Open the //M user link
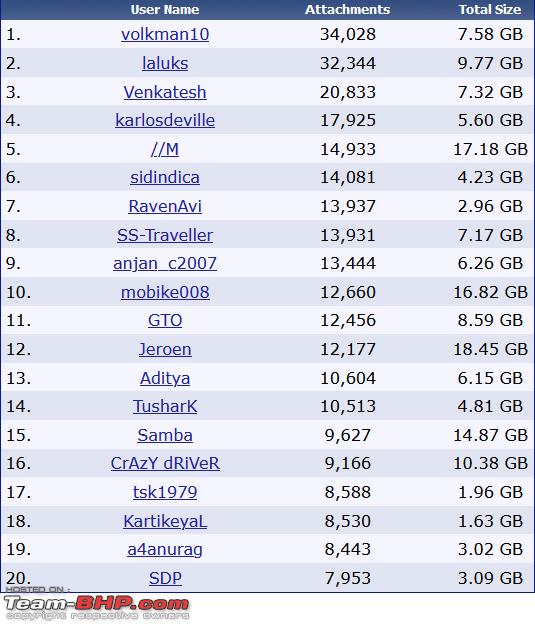This screenshot has width=535, height=624. [x=165, y=149]
